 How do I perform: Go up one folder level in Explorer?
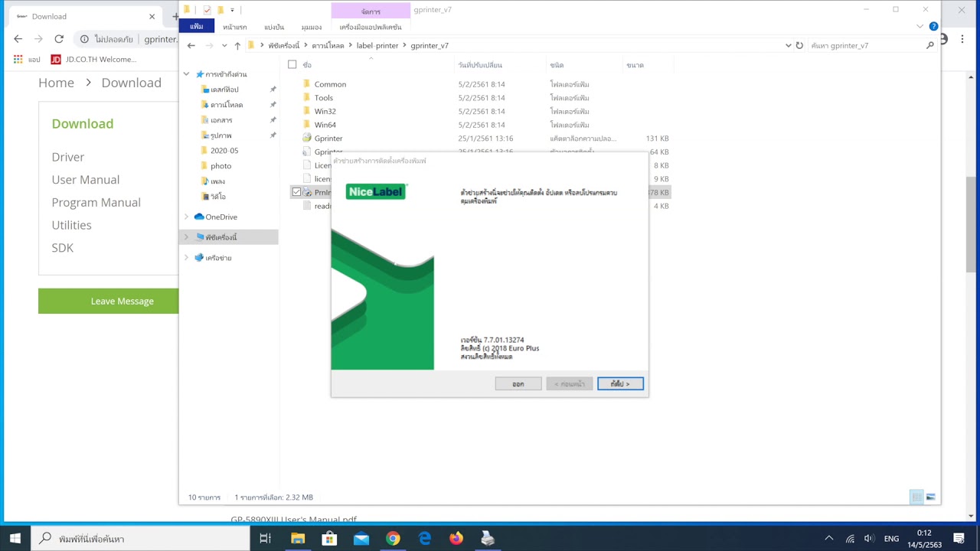[237, 45]
